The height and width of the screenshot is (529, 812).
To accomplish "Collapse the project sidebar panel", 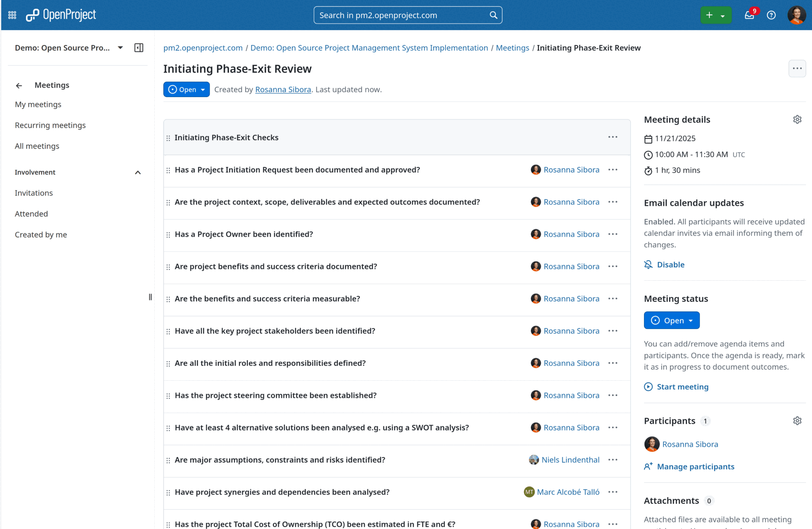I will (138, 48).
